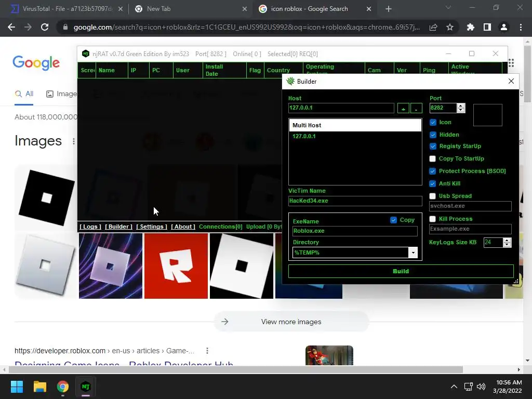The image size is (532, 399).
Task: Enable Copy To StartUp checkbox
Action: pos(433,158)
